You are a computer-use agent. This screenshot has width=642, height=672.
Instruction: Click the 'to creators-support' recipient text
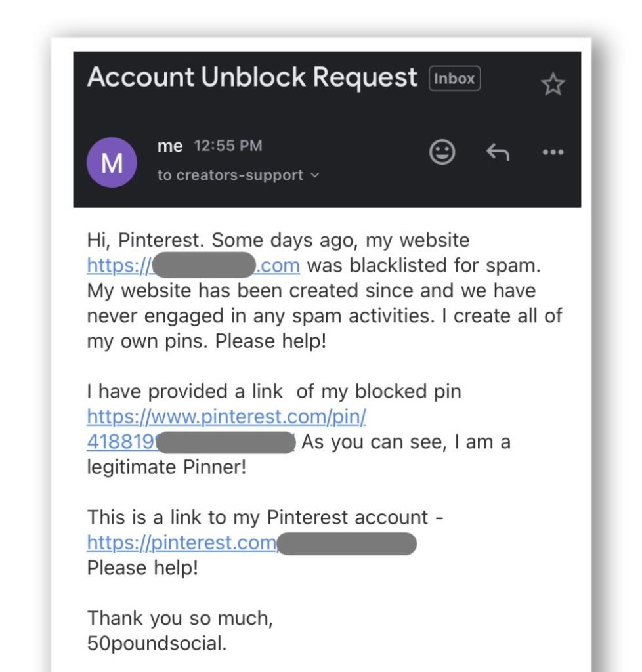pyautogui.click(x=230, y=175)
